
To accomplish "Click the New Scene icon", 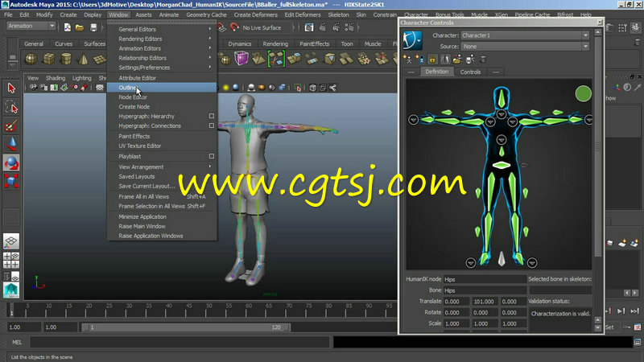I will coord(68,27).
